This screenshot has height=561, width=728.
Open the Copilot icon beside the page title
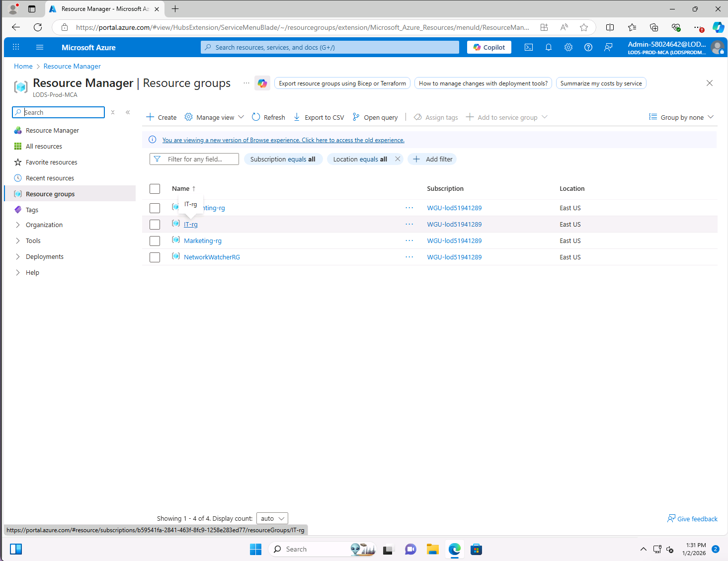tap(262, 83)
